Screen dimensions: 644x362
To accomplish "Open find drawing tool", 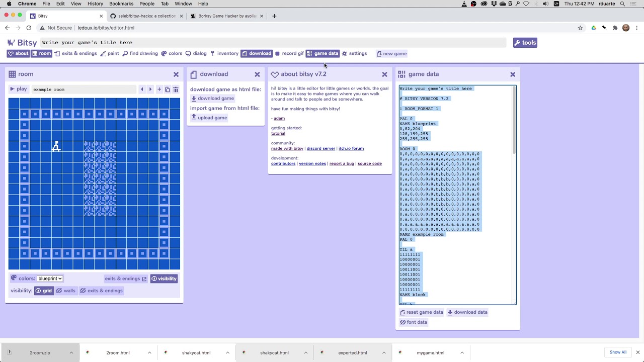I will click(x=140, y=53).
